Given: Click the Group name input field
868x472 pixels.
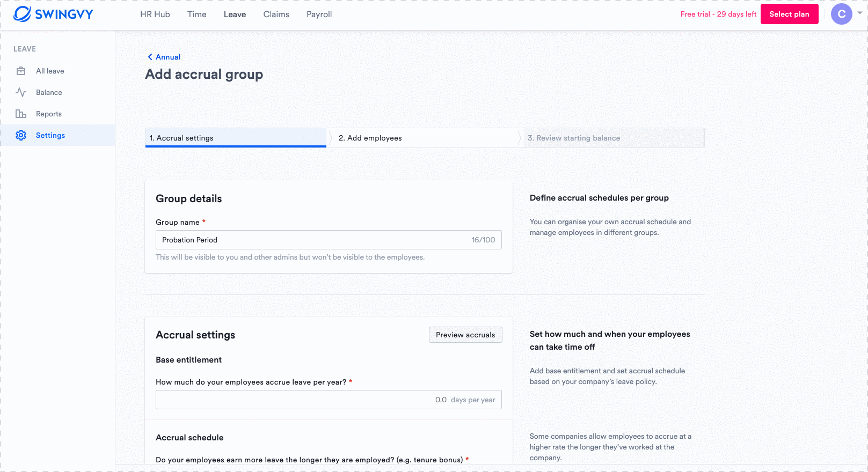Looking at the screenshot, I should 329,240.
